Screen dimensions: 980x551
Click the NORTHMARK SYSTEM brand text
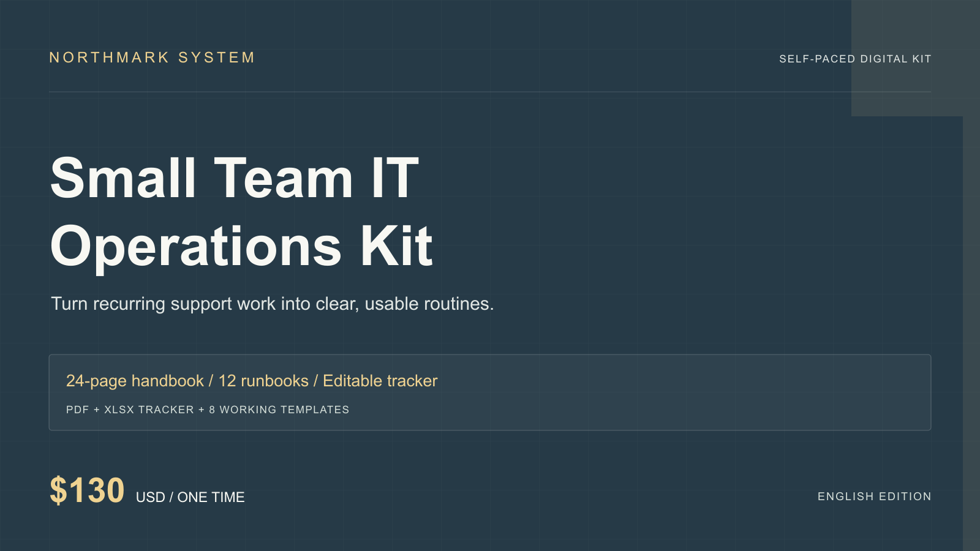coord(152,58)
